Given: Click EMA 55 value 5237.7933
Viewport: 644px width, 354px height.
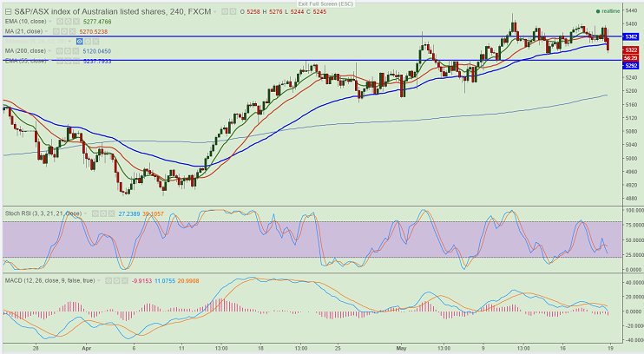Looking at the screenshot, I should tap(97, 62).
